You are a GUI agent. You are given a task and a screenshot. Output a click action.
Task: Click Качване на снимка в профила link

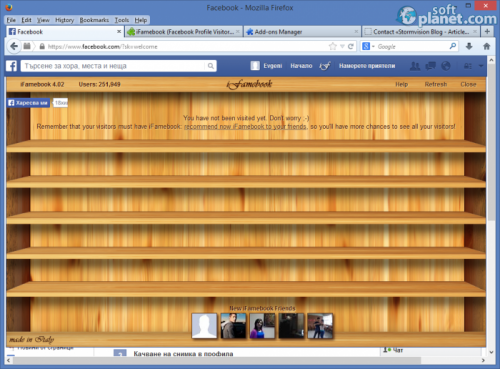(x=183, y=354)
